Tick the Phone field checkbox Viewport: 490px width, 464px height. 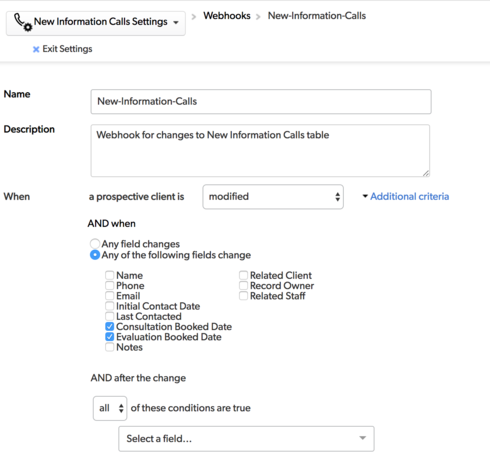(x=110, y=285)
